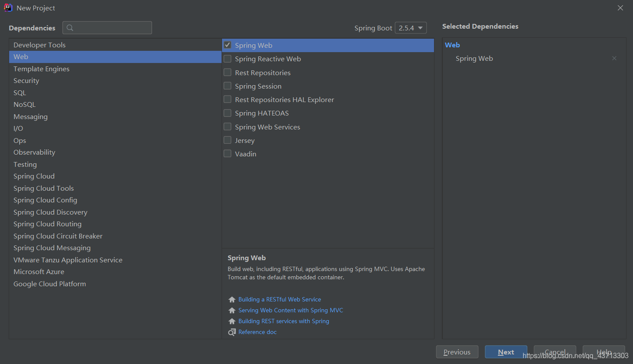Open Building REST services with Spring link
The width and height of the screenshot is (633, 364).
[x=284, y=321]
